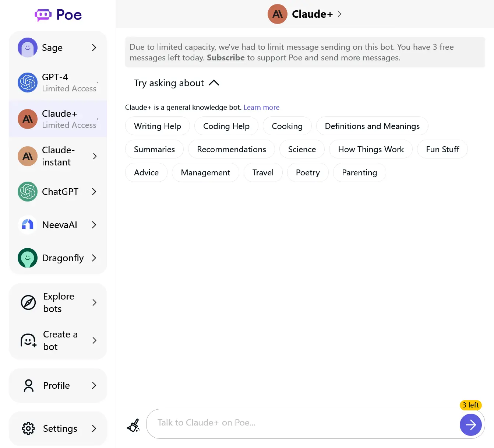The height and width of the screenshot is (448, 494).
Task: Clear conversation with the broom icon
Action: 133,425
